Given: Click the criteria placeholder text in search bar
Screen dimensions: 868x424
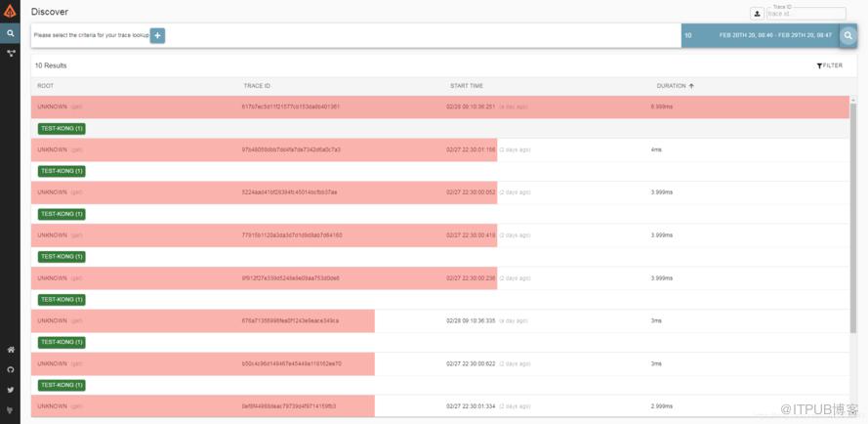Looking at the screenshot, I should [92, 35].
